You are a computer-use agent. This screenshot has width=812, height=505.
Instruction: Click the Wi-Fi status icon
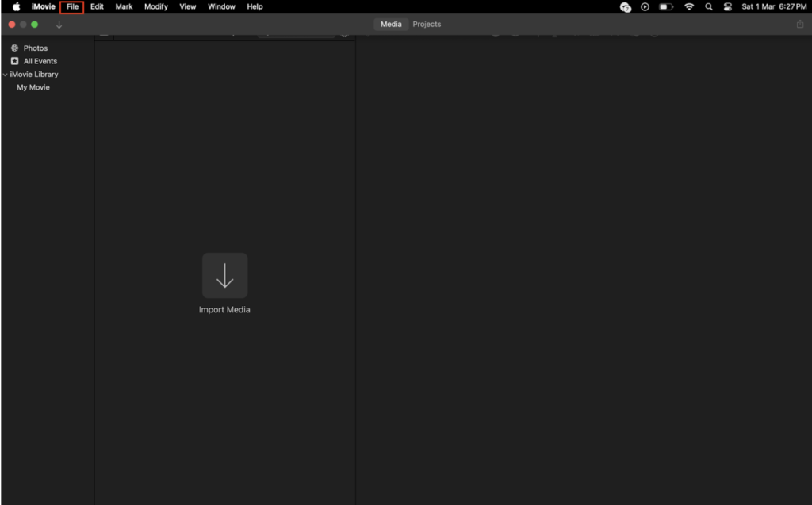(689, 6)
